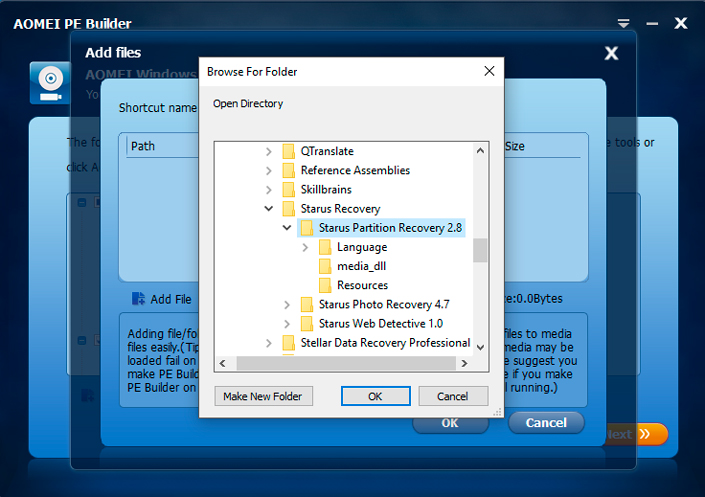The width and height of the screenshot is (705, 497).
Task: Choose Starus Recovery in the tree
Action: pyautogui.click(x=340, y=209)
